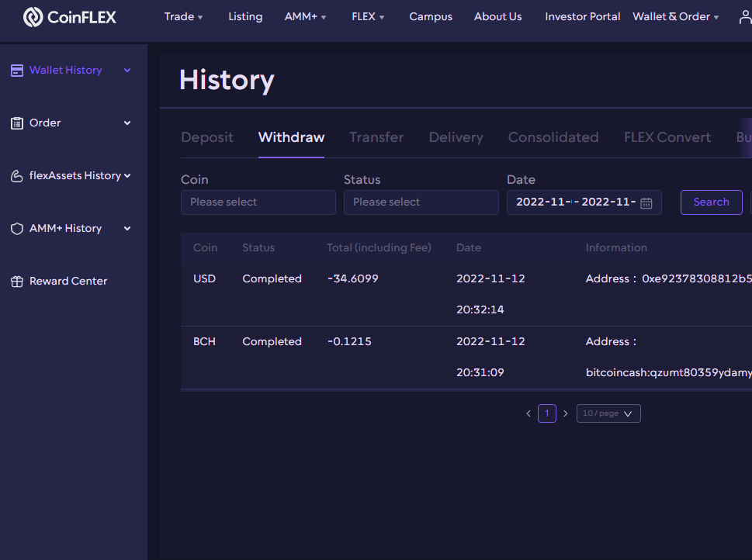Expand the flexAssets History chevron
This screenshot has height=560, width=752.
(127, 176)
